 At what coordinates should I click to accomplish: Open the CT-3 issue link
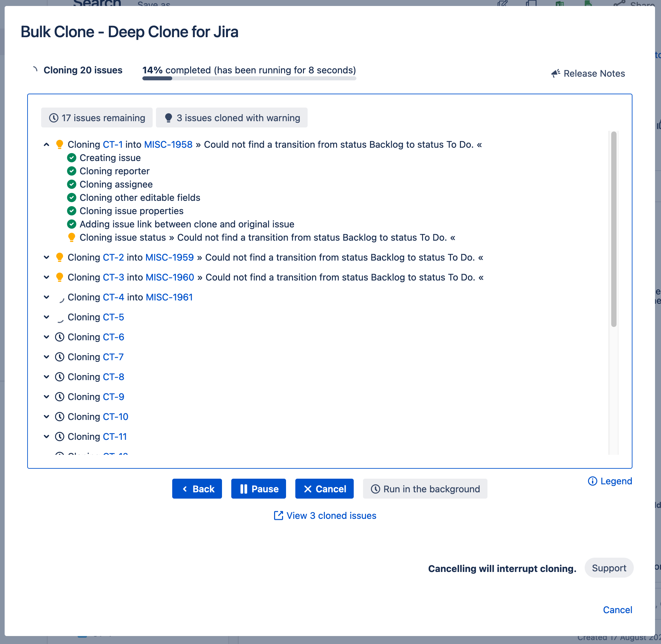click(x=113, y=277)
